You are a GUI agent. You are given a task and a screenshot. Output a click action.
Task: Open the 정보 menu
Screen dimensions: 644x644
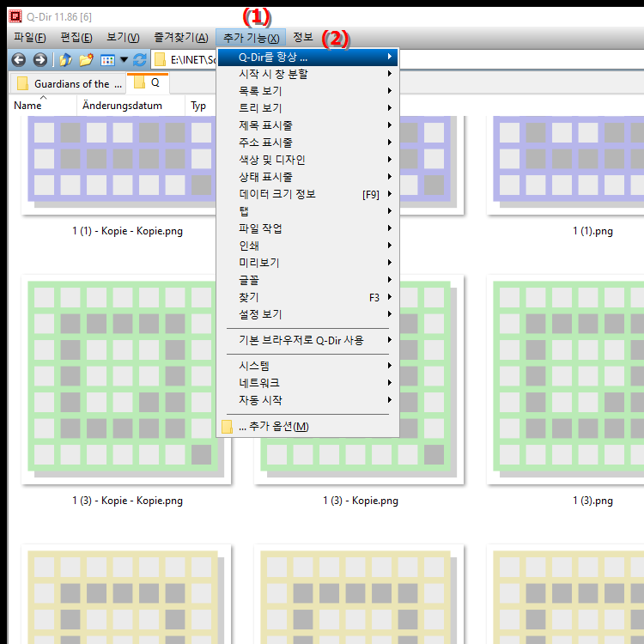click(x=303, y=38)
